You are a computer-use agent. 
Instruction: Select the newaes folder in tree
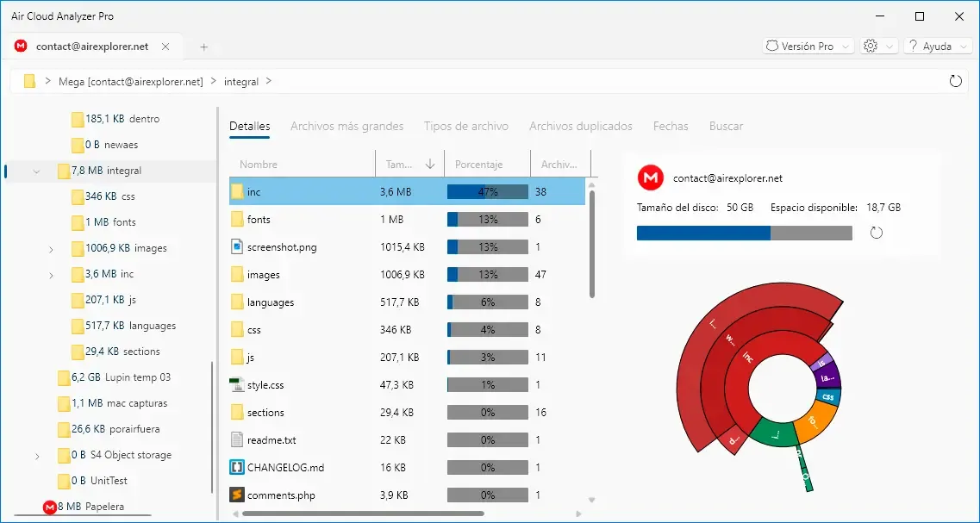click(104, 145)
